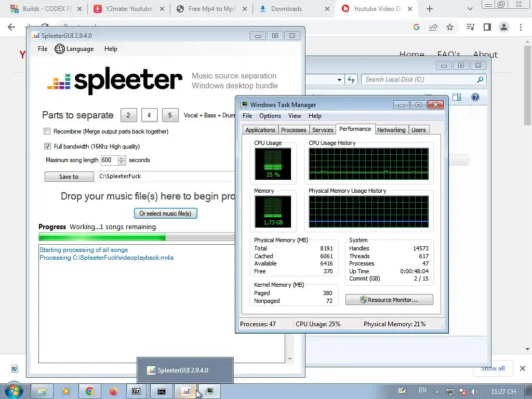Click the share page icon in Chrome
This screenshot has height=399, width=532.
click(433, 27)
